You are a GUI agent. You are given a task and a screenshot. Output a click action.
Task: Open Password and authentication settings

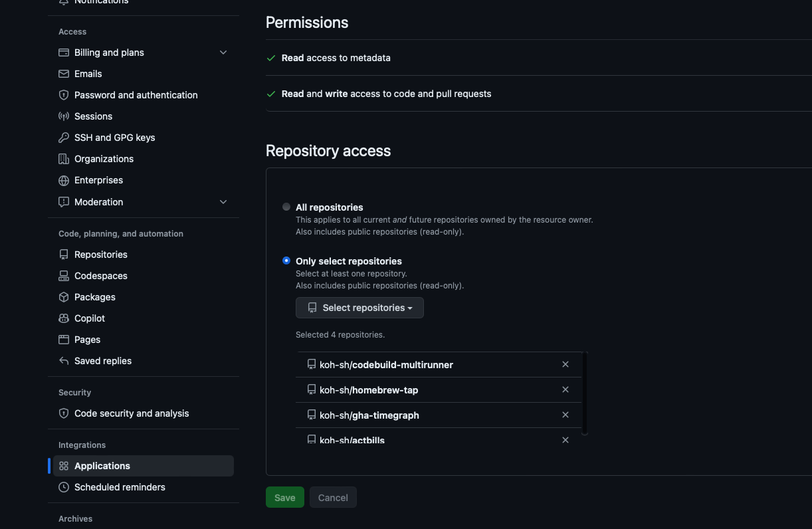(136, 95)
